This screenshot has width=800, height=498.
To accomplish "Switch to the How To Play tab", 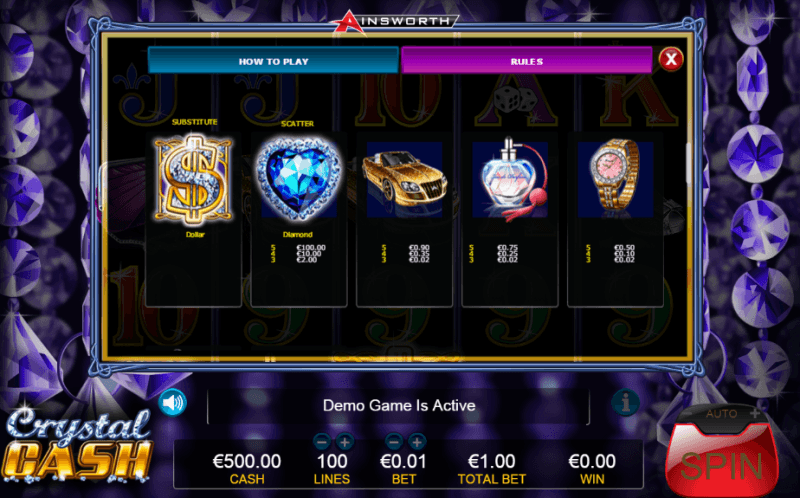I will click(273, 61).
